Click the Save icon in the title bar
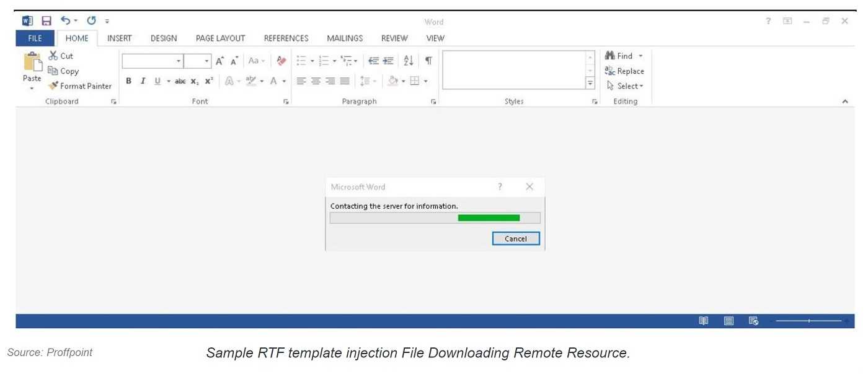The height and width of the screenshot is (374, 868). tap(46, 21)
